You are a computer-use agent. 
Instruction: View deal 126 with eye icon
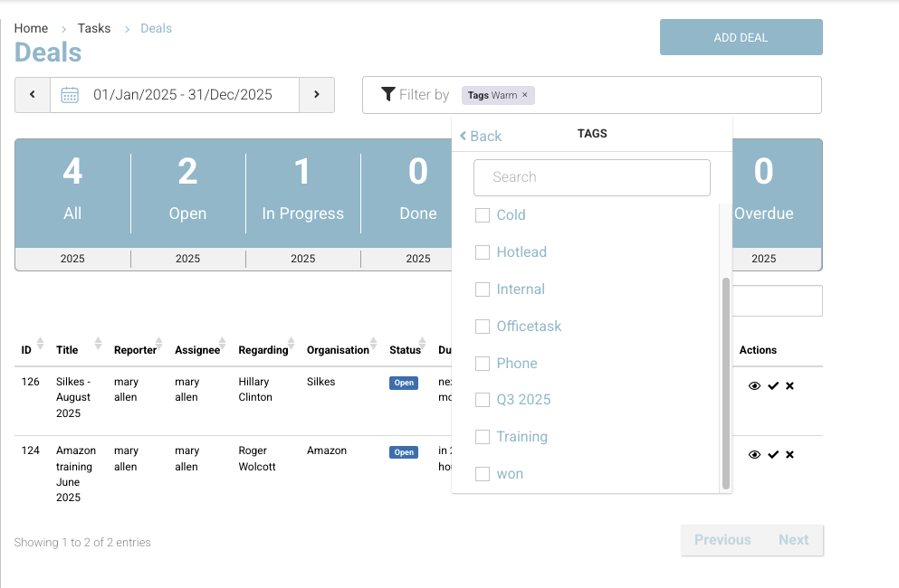pyautogui.click(x=754, y=386)
